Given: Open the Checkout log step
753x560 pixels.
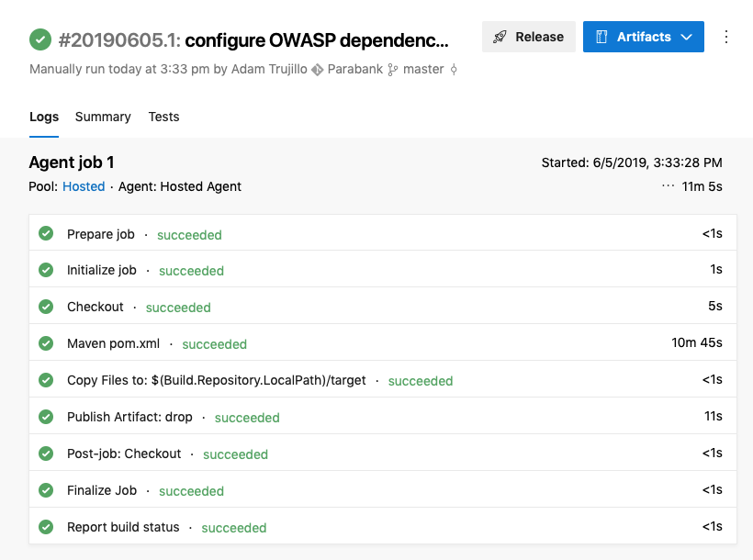Looking at the screenshot, I should (x=383, y=306).
